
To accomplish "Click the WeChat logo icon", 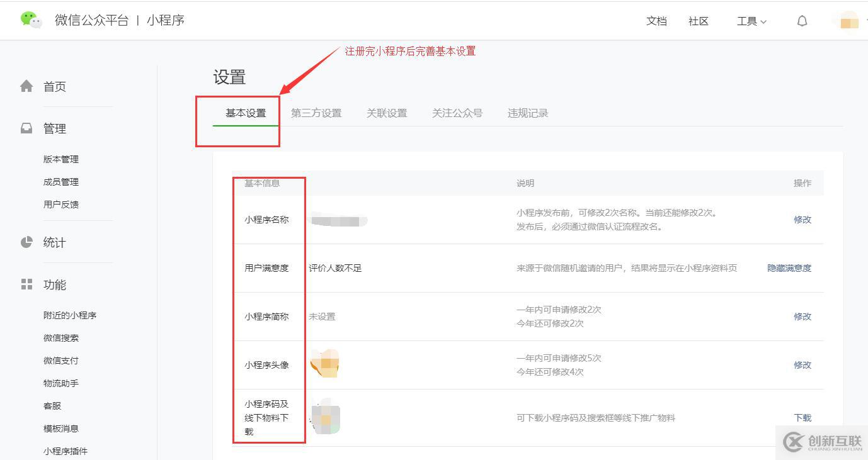I will coord(31,20).
